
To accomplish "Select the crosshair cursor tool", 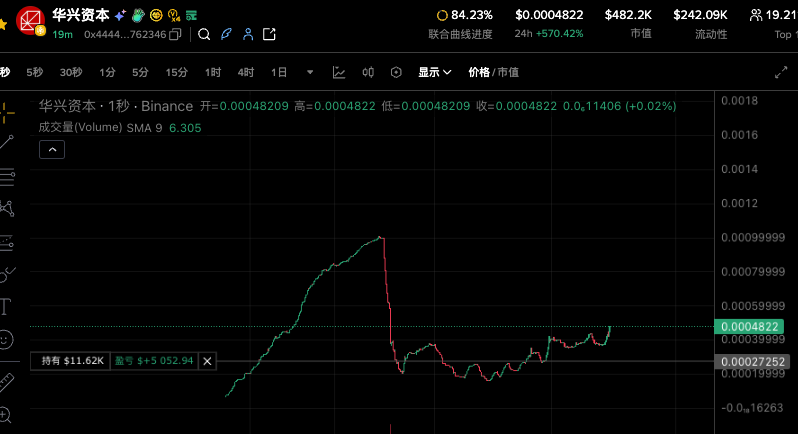I will (7, 112).
